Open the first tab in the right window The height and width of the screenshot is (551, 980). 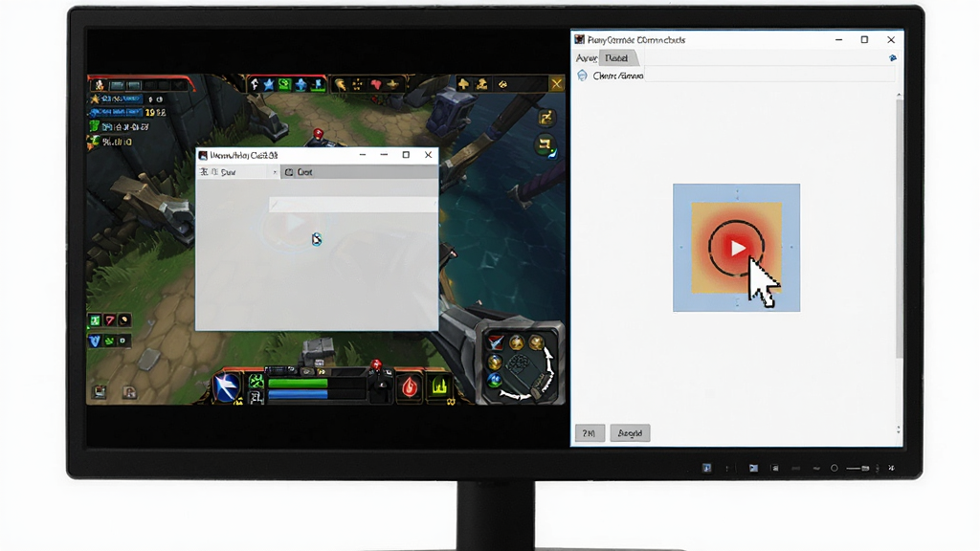point(587,58)
